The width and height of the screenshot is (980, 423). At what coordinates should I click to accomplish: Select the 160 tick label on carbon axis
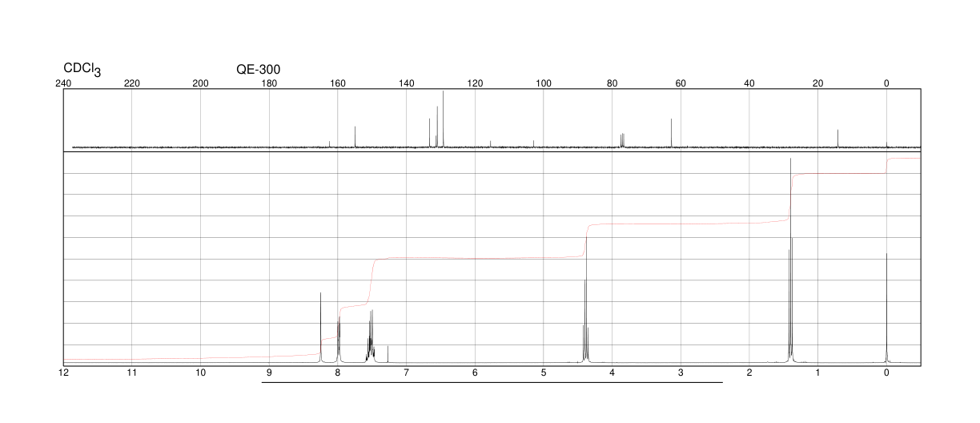[338, 83]
